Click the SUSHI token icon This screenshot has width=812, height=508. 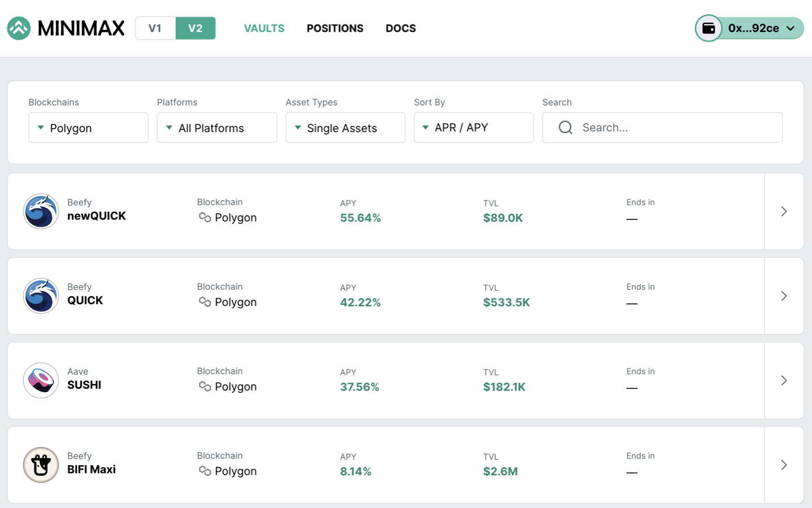click(x=41, y=380)
